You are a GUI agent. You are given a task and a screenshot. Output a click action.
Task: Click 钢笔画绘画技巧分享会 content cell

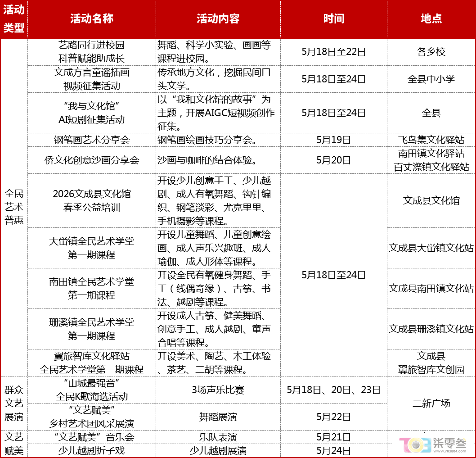click(x=218, y=140)
